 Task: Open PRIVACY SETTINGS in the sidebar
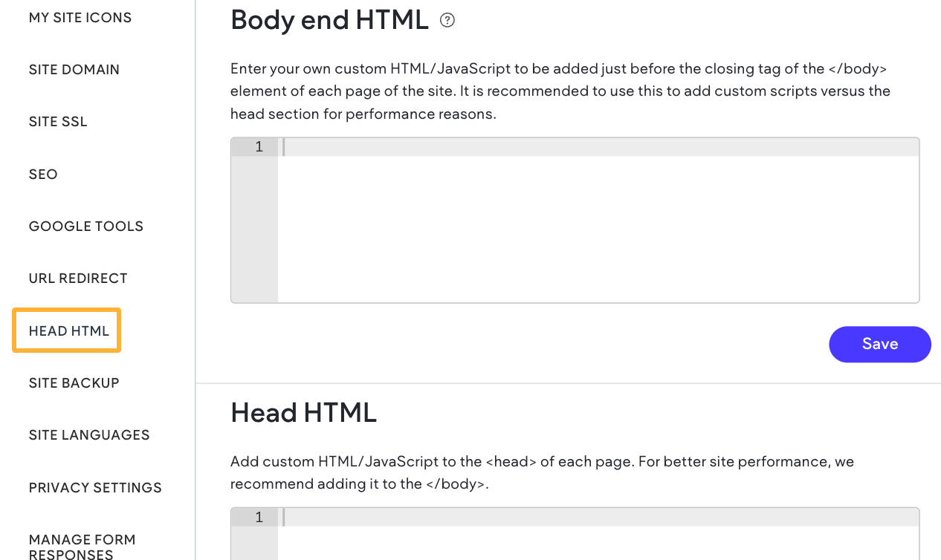pyautogui.click(x=95, y=488)
